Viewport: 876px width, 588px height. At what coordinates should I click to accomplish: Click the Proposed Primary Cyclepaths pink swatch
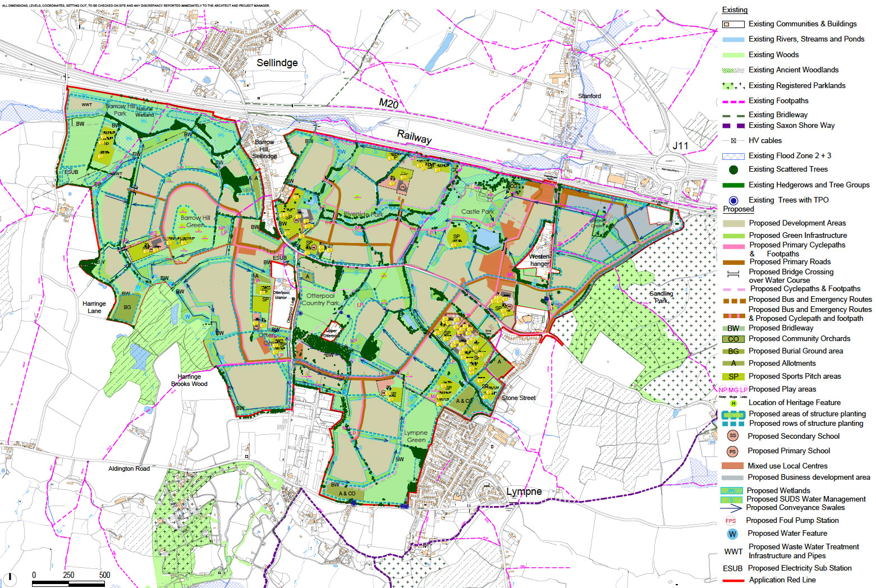pyautogui.click(x=733, y=246)
